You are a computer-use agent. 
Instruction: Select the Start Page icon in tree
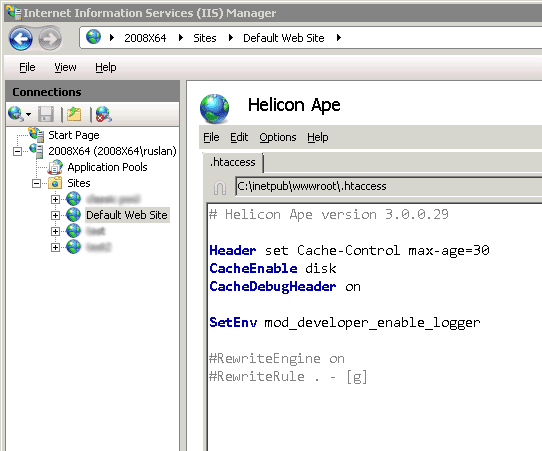click(36, 134)
